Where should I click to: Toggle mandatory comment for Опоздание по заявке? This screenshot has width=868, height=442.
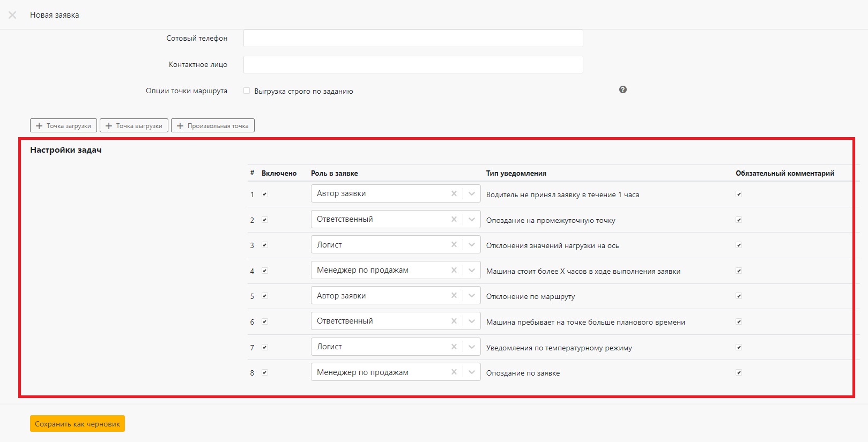[739, 372]
